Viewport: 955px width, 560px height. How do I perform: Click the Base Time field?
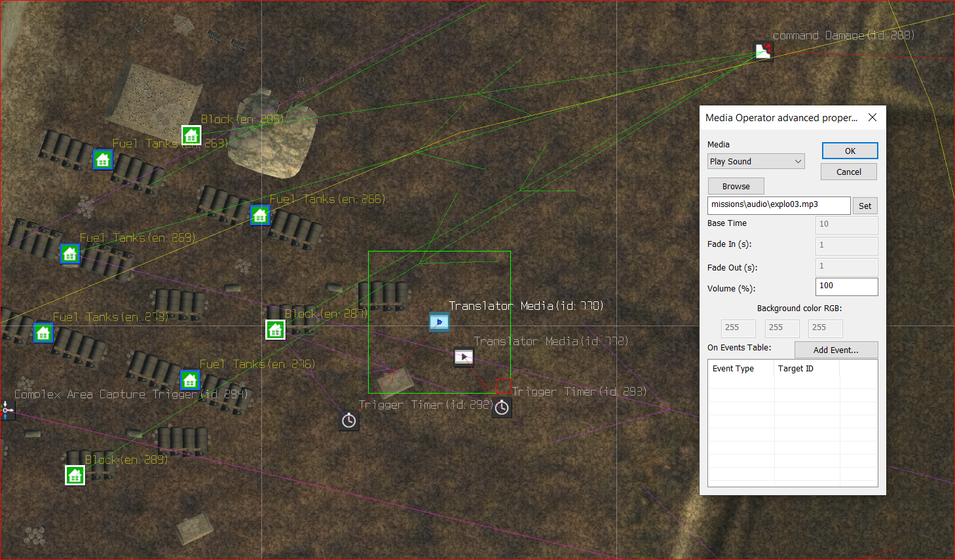point(846,225)
